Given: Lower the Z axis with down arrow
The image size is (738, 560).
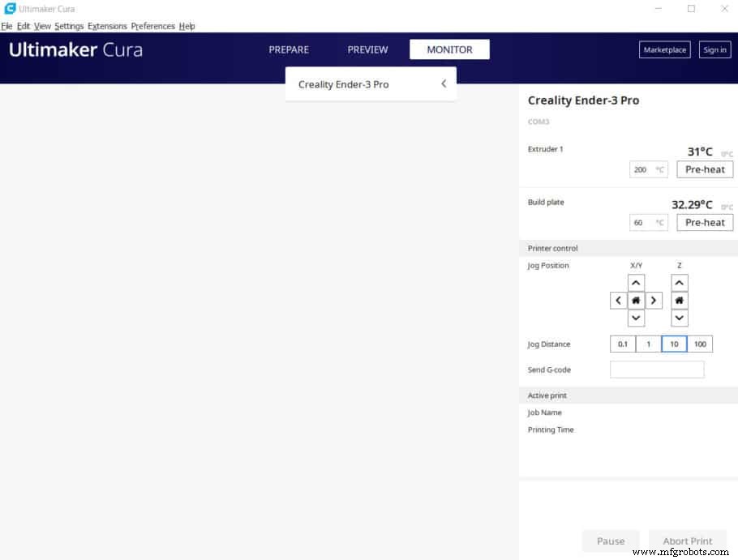Looking at the screenshot, I should (680, 318).
